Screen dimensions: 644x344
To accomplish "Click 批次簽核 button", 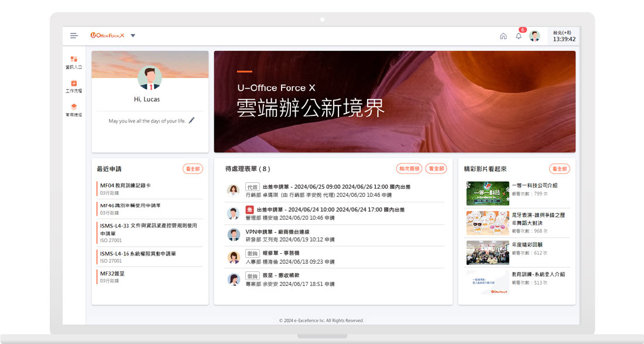I will point(409,169).
